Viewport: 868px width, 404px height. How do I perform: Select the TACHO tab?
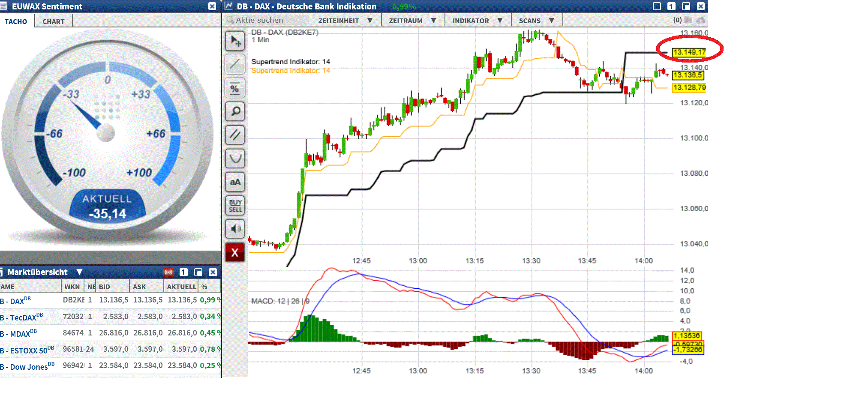(15, 21)
